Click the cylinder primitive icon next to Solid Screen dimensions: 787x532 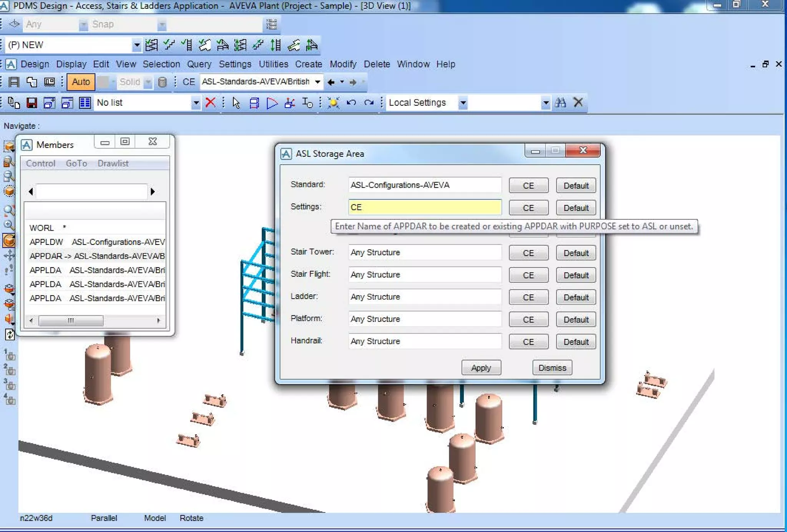click(x=162, y=82)
